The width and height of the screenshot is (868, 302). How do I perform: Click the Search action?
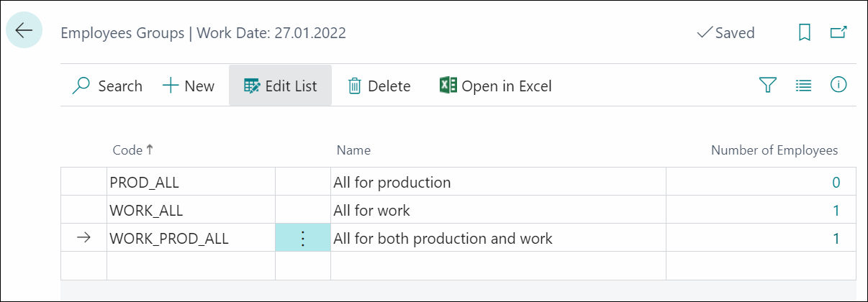pyautogui.click(x=108, y=86)
